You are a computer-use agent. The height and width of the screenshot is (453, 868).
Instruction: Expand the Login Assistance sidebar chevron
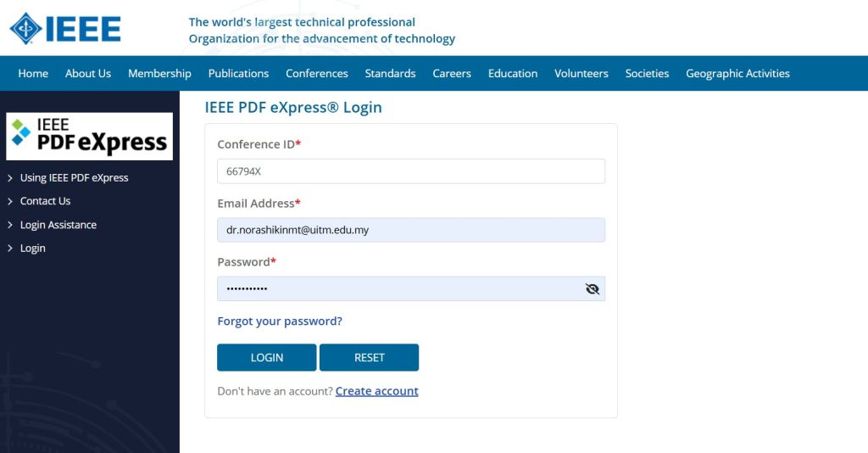[10, 225]
